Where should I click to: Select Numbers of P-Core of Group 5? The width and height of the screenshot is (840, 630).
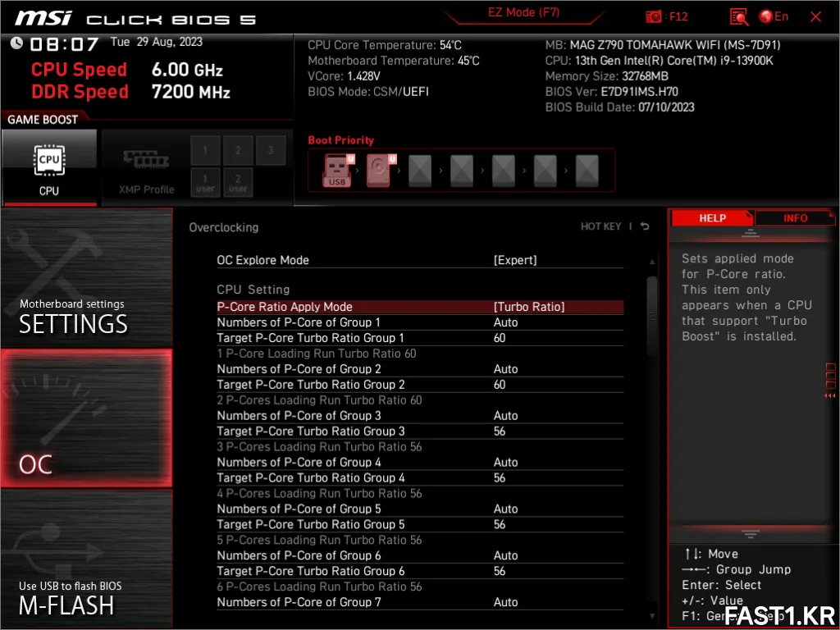tap(420, 509)
